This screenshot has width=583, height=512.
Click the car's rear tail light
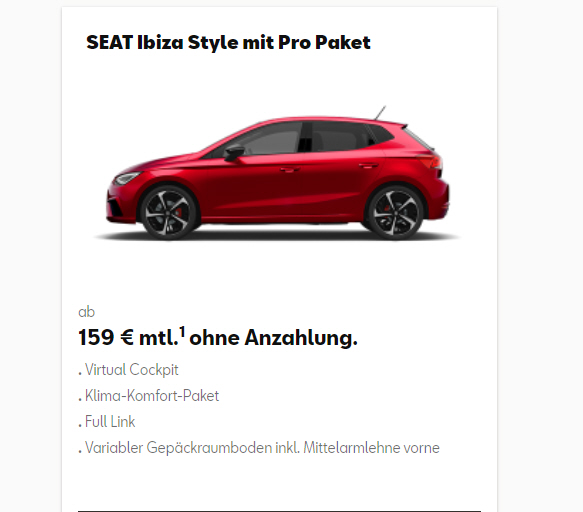pyautogui.click(x=431, y=162)
